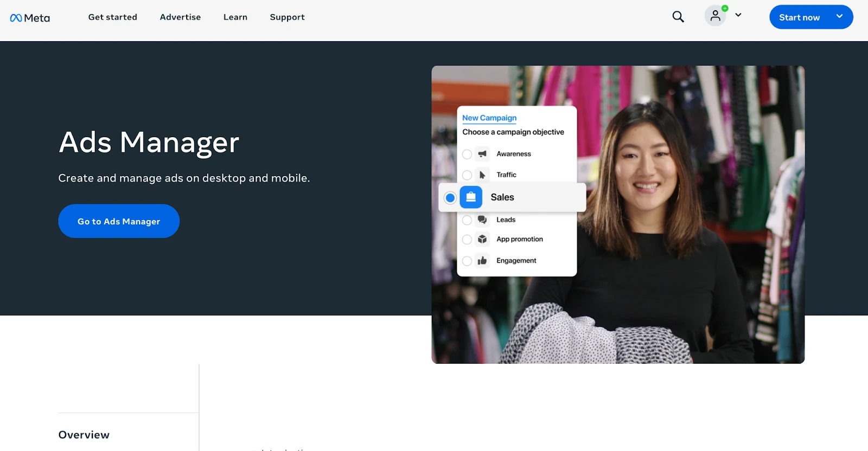868x451 pixels.
Task: Expand the account menu chevron
Action: point(738,15)
